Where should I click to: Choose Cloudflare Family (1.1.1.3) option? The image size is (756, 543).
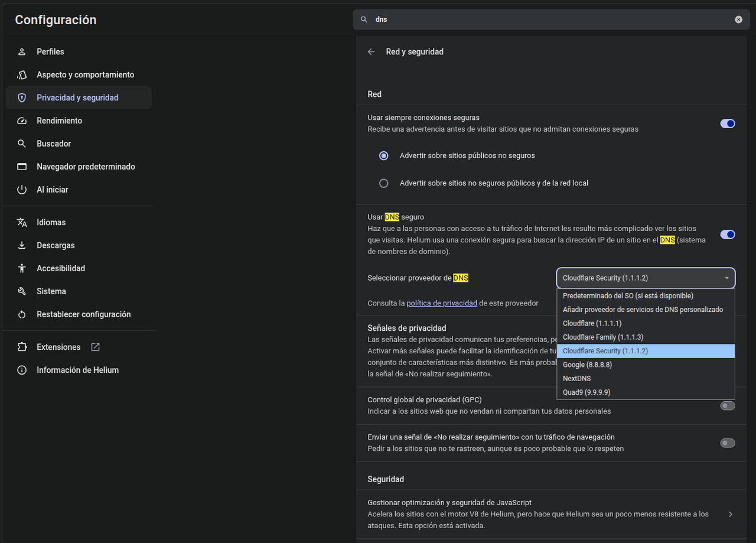(646, 337)
